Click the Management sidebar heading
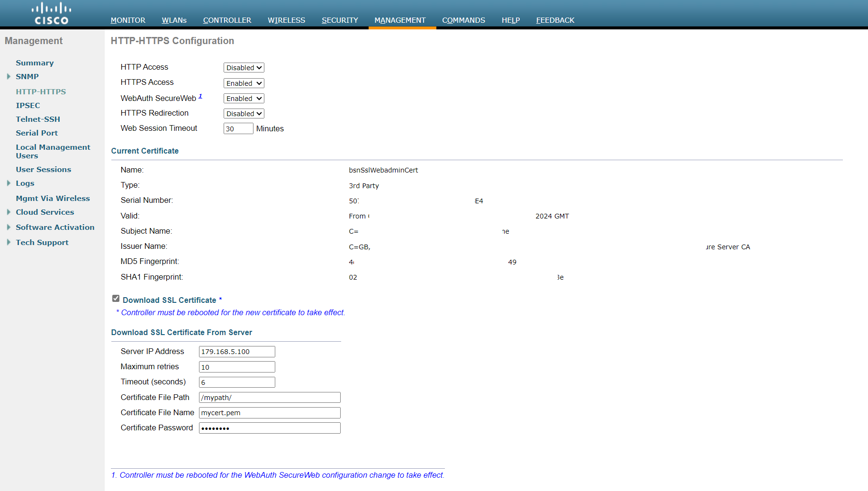Viewport: 868px width, 491px height. 34,41
